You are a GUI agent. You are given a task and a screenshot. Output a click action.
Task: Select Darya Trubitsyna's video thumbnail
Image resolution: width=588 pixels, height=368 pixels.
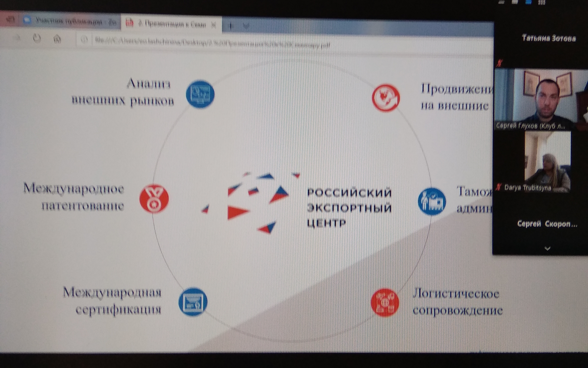(548, 162)
